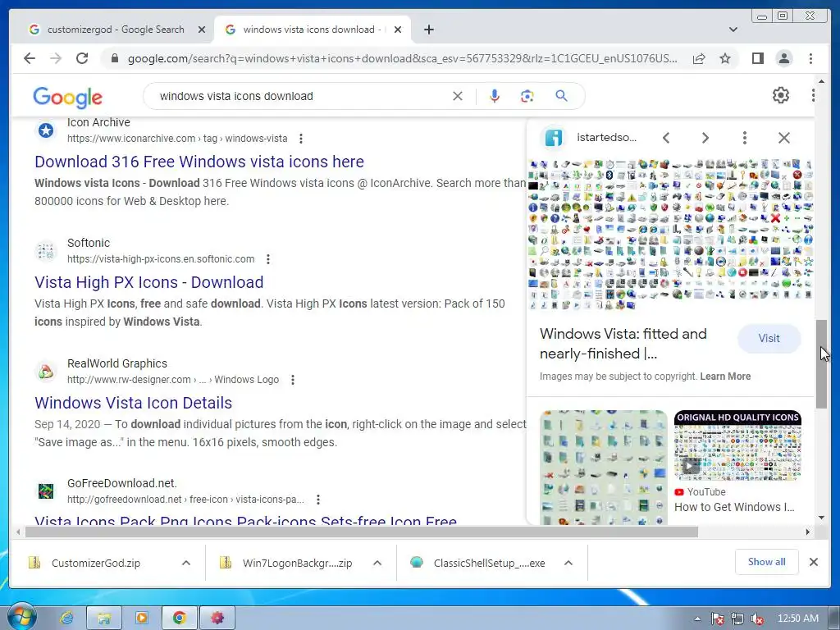Open more options for GoFreeDownload result
This screenshot has height=630, width=840.
[x=318, y=500]
